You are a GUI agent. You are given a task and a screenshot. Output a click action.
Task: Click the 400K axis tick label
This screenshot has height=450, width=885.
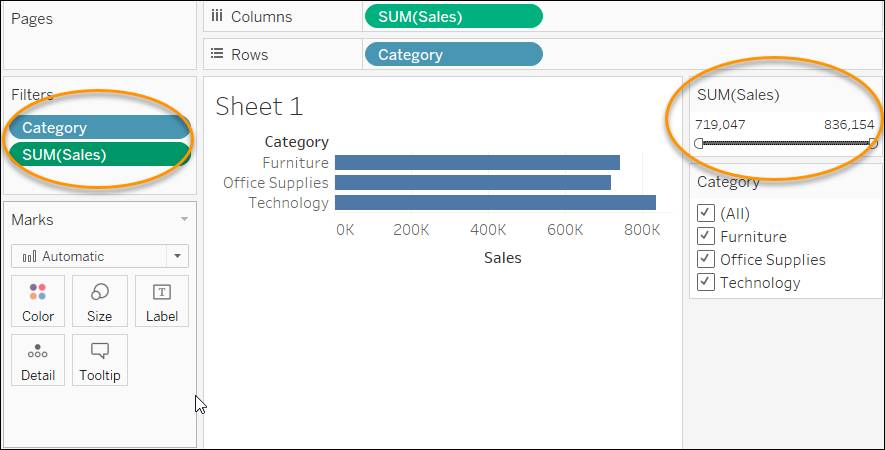488,230
